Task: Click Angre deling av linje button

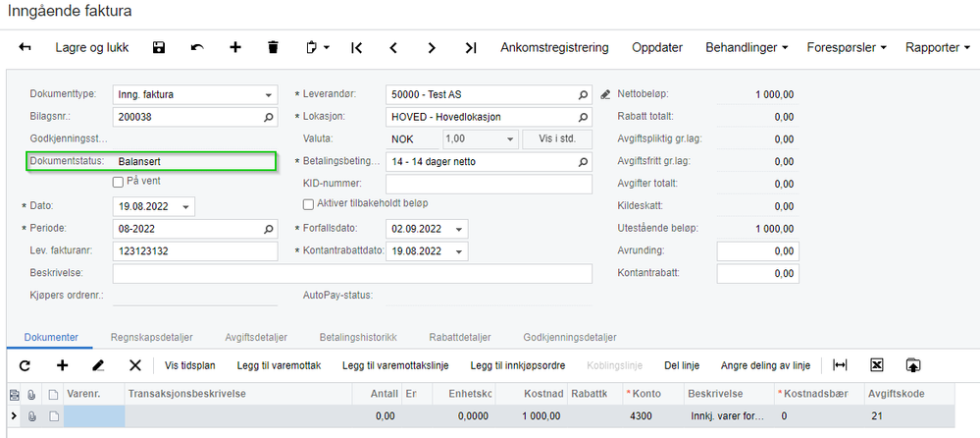Action: click(765, 366)
